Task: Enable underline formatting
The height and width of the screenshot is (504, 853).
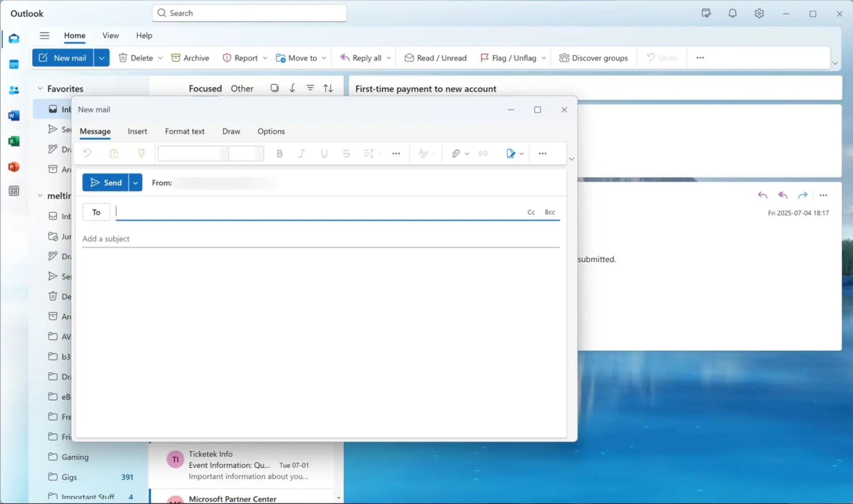Action: click(x=324, y=153)
